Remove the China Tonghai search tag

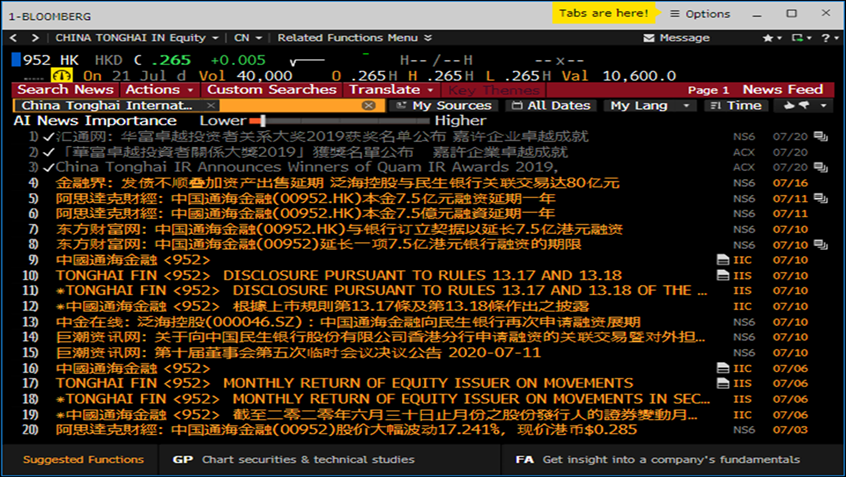pos(211,105)
